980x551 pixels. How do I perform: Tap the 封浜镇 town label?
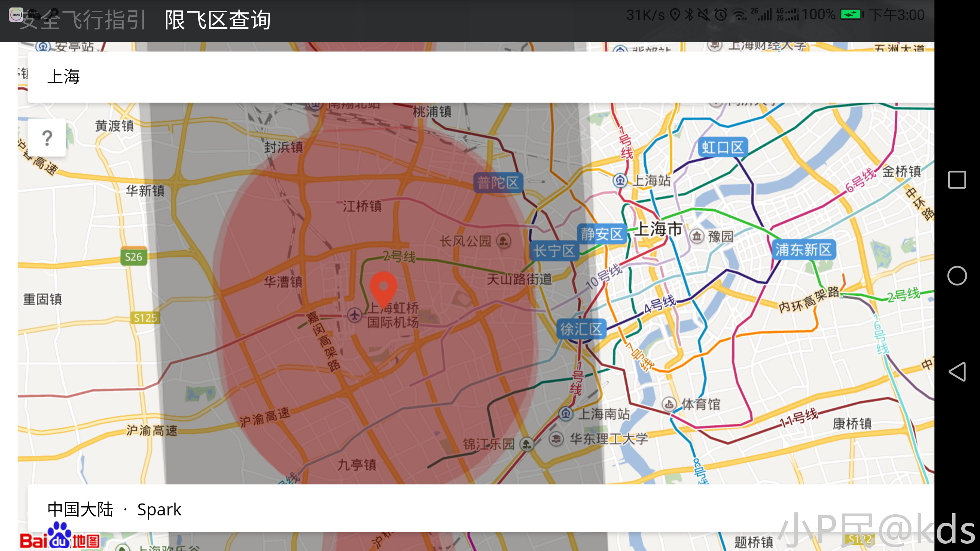click(284, 147)
